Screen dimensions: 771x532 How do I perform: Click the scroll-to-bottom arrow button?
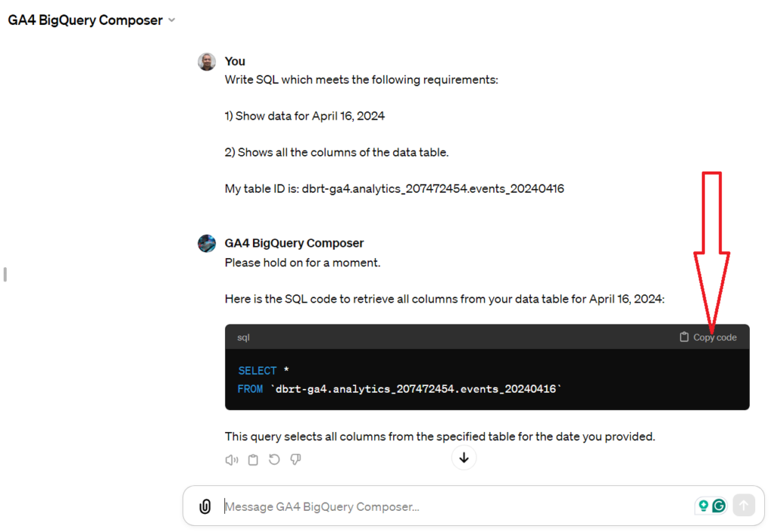pyautogui.click(x=464, y=458)
